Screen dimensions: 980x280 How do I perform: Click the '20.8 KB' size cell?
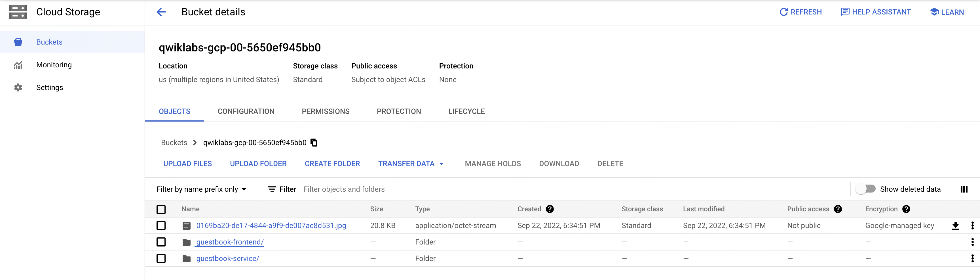[x=383, y=225]
